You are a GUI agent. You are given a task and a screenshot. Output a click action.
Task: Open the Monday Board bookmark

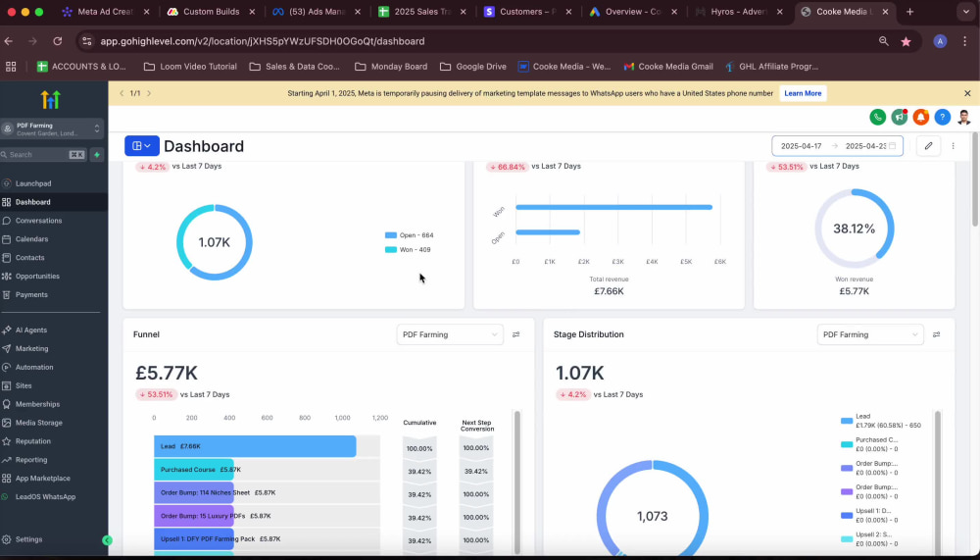[391, 67]
